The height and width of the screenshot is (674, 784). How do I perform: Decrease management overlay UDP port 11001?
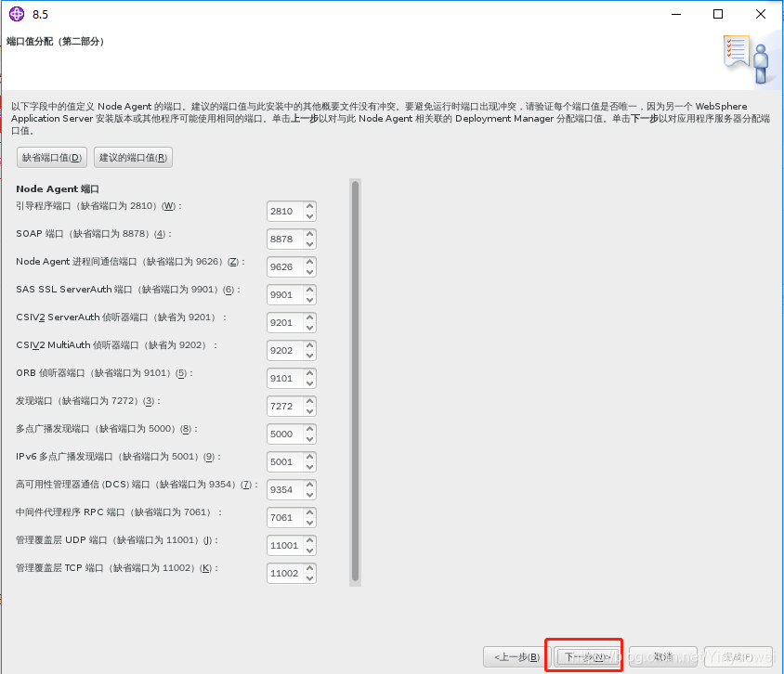(310, 552)
